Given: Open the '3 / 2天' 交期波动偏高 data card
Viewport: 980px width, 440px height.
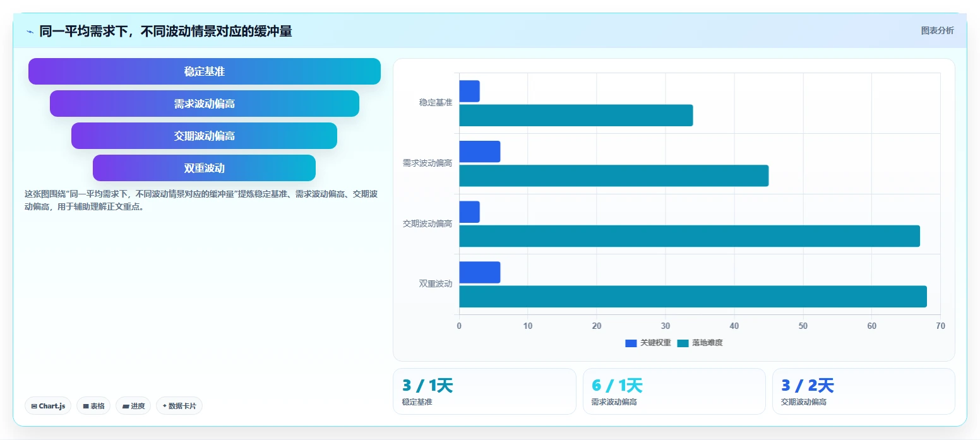Looking at the screenshot, I should point(863,391).
